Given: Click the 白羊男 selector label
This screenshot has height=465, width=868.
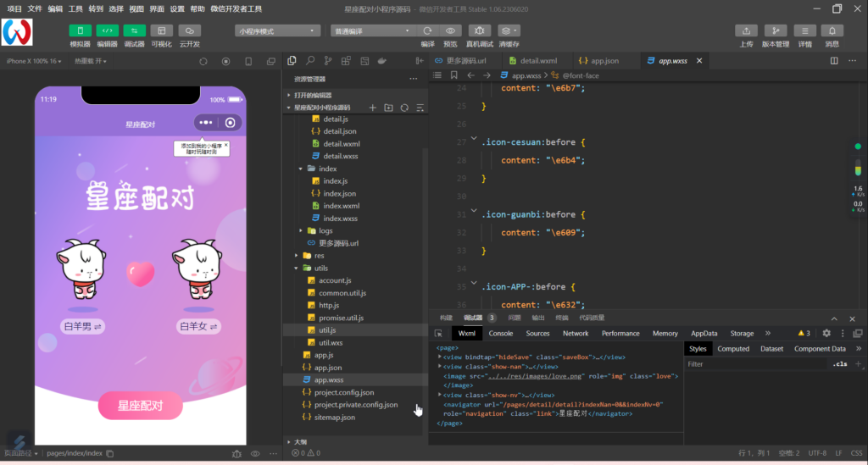Looking at the screenshot, I should coord(82,327).
